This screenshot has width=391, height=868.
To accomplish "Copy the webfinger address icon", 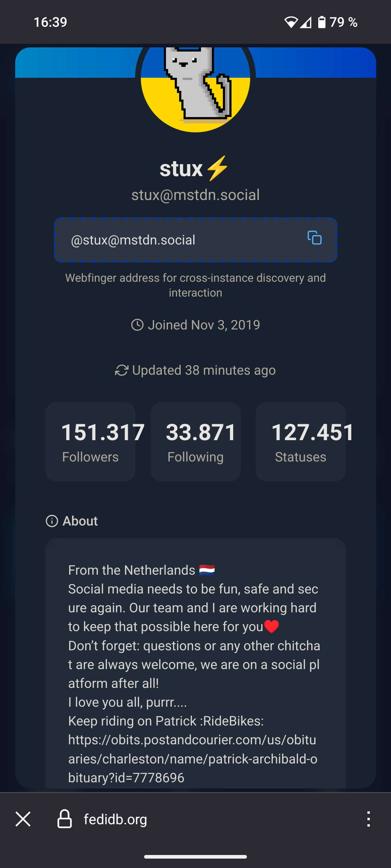I will (x=314, y=238).
